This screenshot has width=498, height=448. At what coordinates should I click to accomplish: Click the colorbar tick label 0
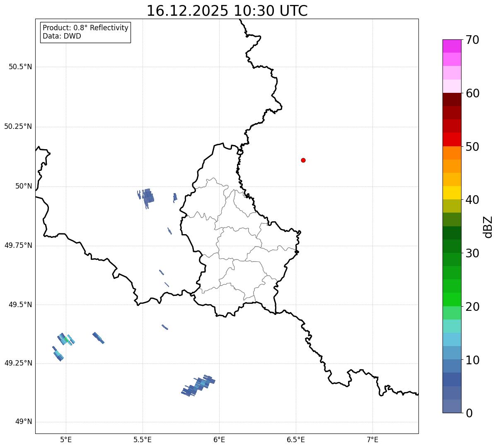(x=469, y=413)
